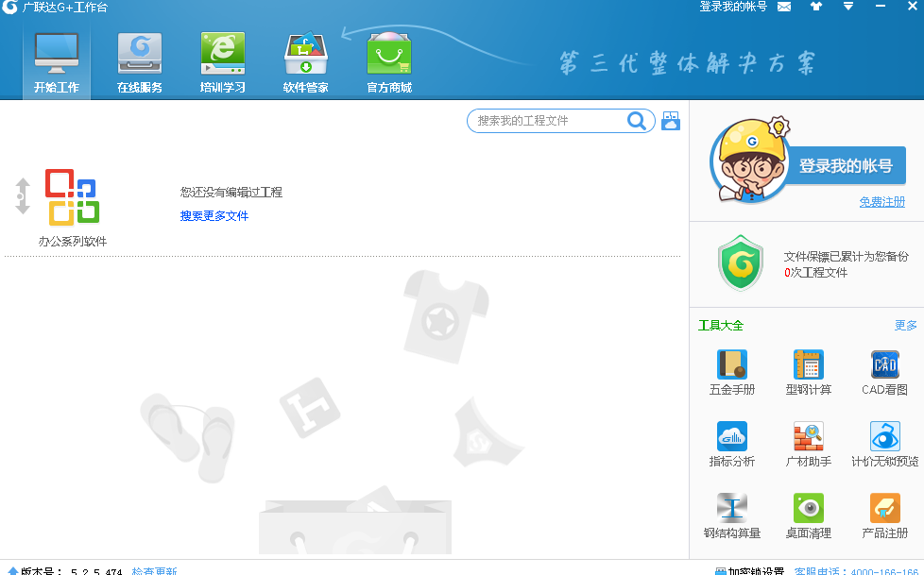Screen dimensions: 924x575
Task: Click the 广联达G+ logo in title bar
Action: 9,7
